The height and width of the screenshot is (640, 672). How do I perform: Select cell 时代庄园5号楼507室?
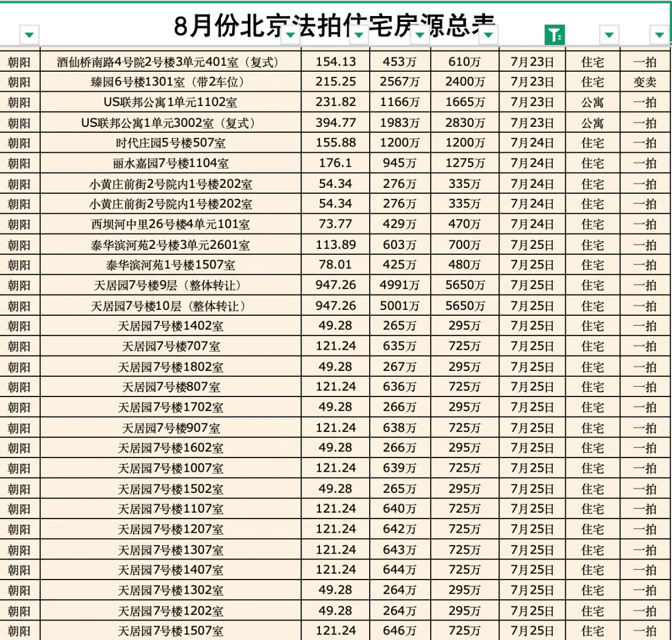click(x=171, y=143)
